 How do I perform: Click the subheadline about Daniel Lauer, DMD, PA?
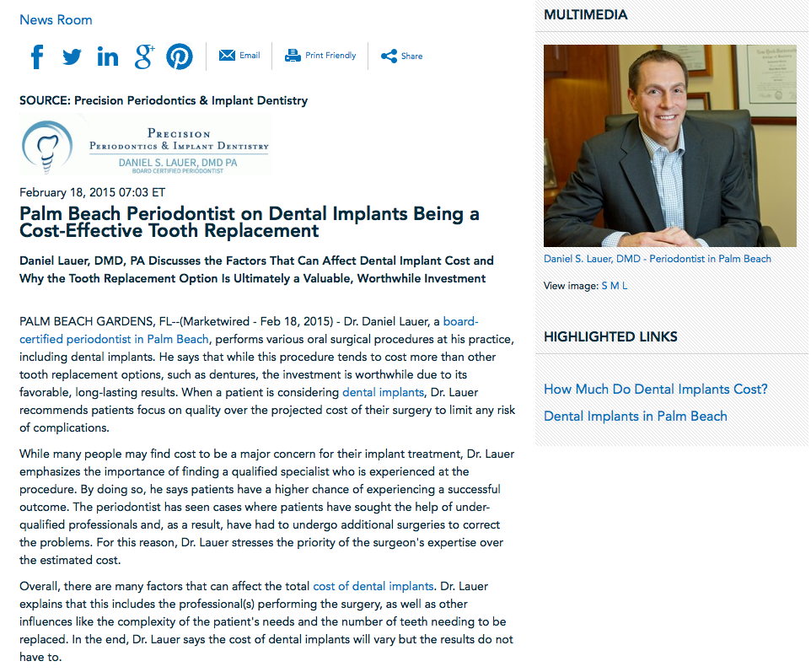point(256,270)
